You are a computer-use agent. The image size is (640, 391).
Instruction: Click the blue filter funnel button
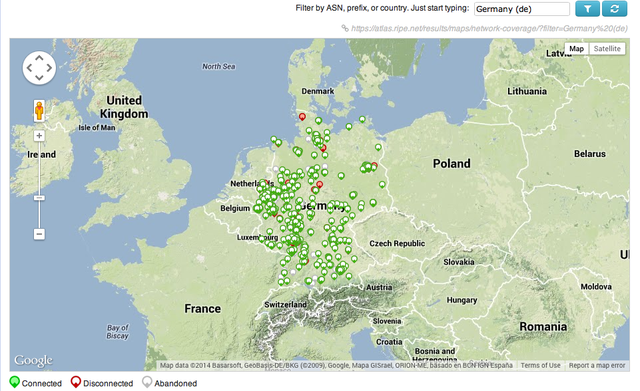click(587, 9)
